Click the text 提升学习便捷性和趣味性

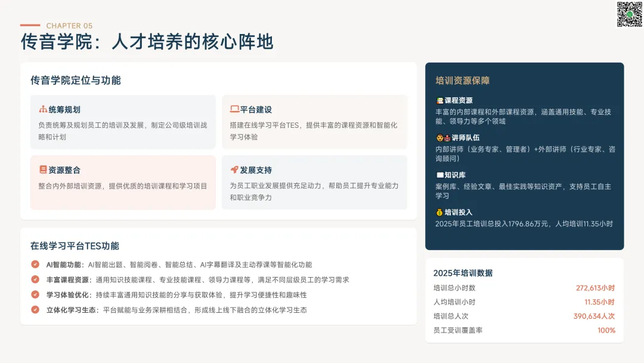268,295
